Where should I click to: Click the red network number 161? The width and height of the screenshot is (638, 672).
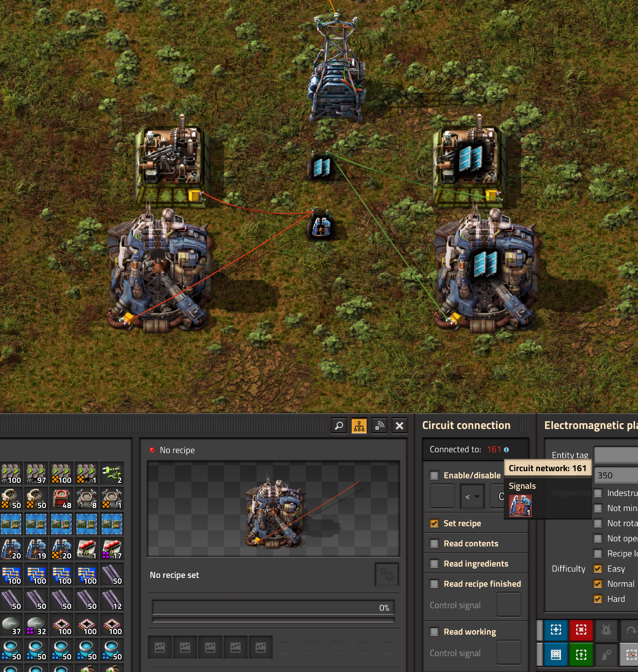coord(494,449)
